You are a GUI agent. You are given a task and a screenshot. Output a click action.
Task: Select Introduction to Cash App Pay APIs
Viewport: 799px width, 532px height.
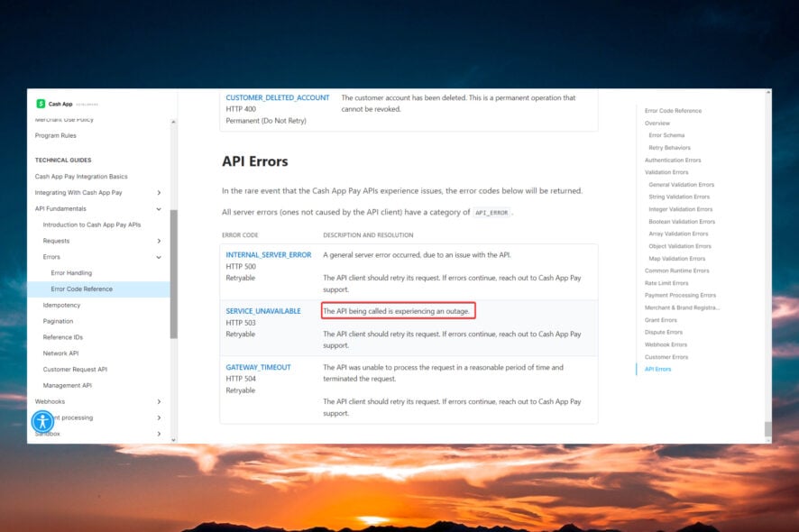pyautogui.click(x=92, y=225)
